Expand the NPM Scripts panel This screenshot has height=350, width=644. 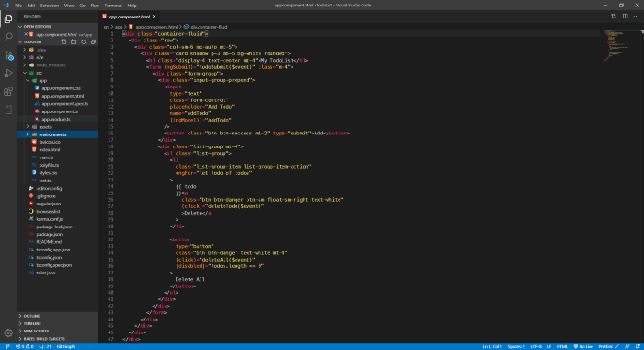(x=57, y=331)
